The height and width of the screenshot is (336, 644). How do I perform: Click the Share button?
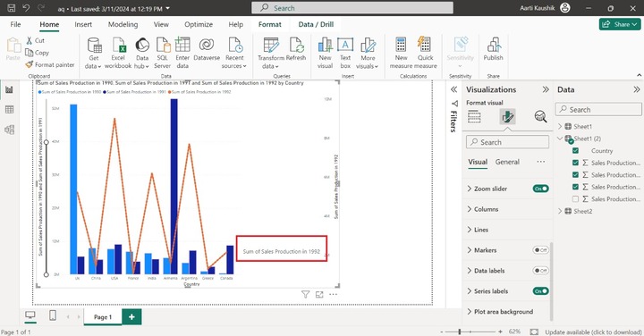620,24
